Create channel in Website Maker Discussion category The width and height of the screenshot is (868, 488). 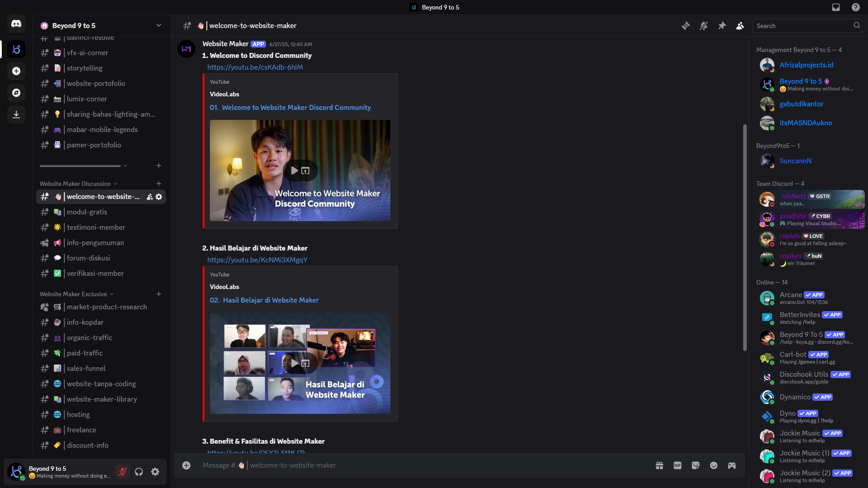[x=159, y=184]
